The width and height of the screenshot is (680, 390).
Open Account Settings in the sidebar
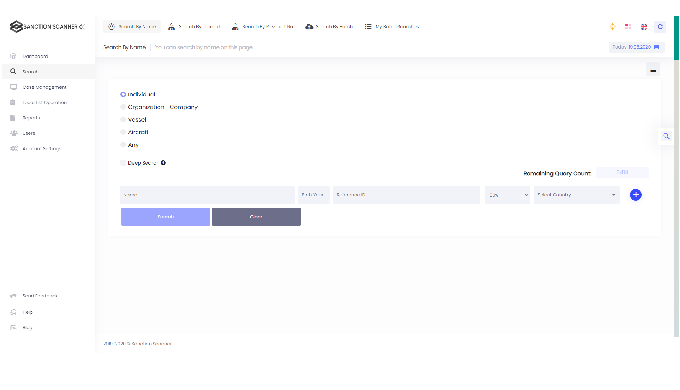48,149
